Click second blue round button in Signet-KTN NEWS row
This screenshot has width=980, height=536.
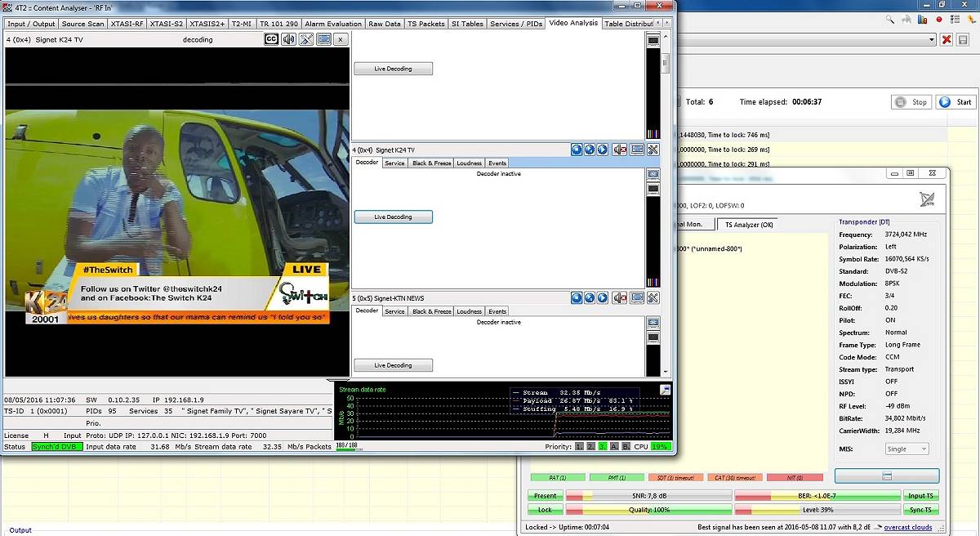[x=590, y=298]
